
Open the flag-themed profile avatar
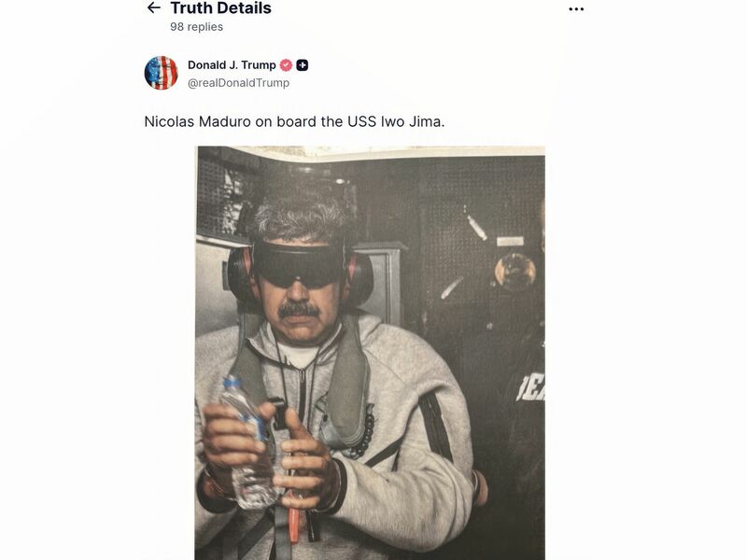tap(161, 73)
